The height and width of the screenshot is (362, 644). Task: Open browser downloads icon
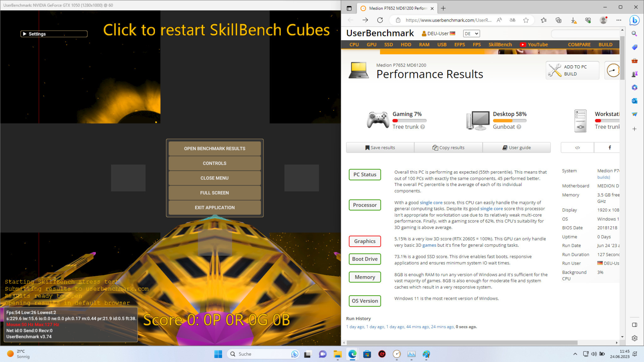coord(573,20)
